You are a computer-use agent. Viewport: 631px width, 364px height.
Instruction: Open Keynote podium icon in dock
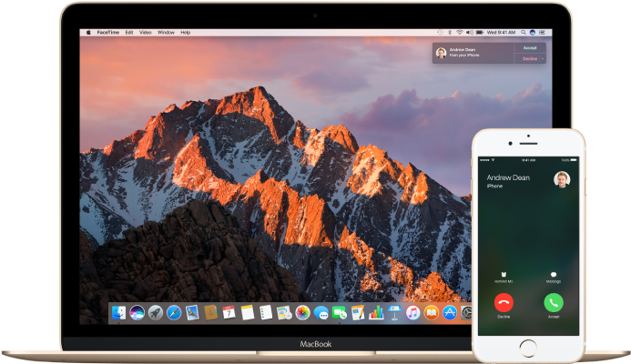[394, 312]
